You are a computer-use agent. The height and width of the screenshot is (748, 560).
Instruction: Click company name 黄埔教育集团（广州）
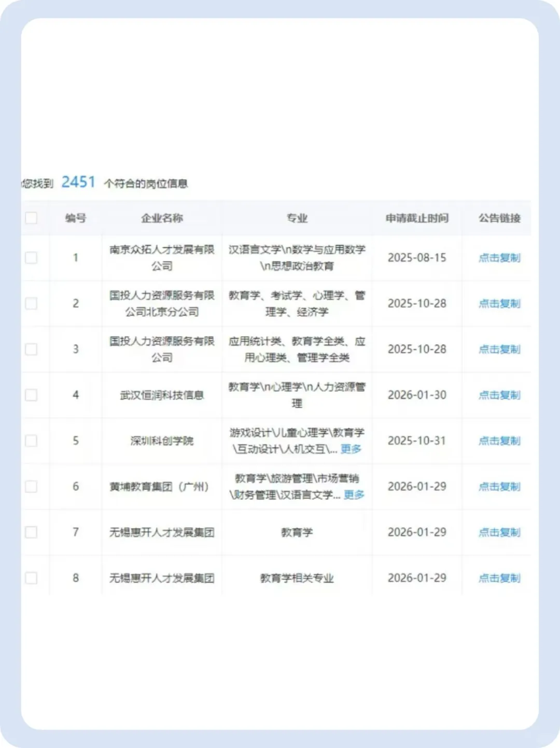tap(159, 486)
